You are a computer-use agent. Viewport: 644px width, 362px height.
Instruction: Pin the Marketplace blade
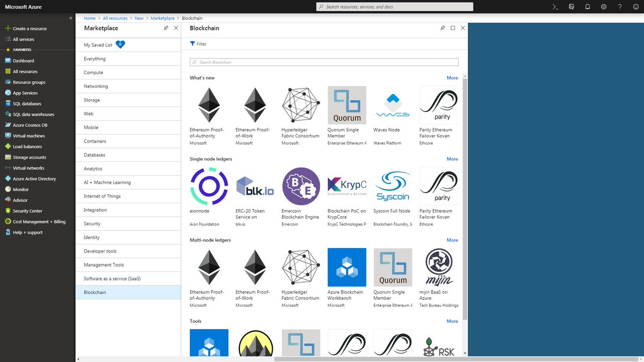(166, 28)
